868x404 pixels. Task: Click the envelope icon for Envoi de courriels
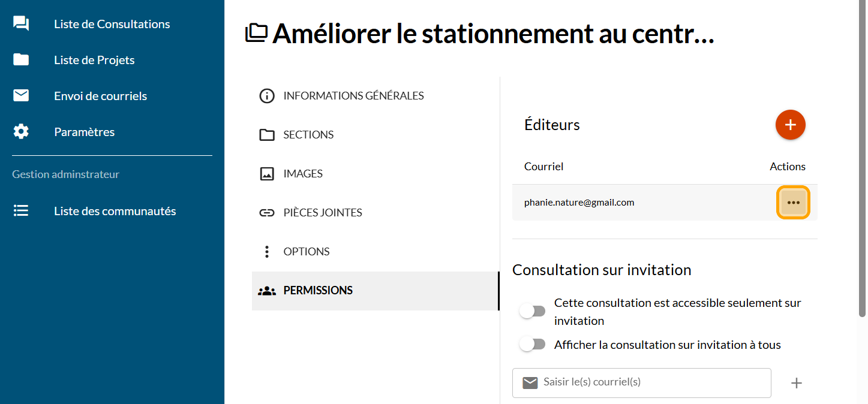(21, 96)
